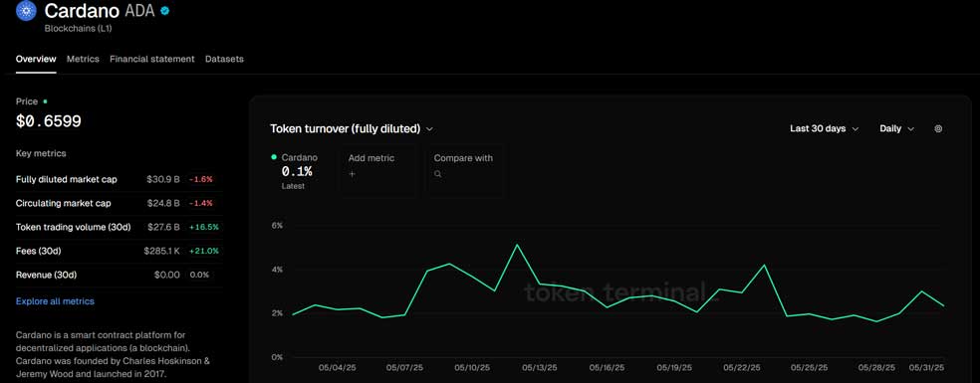Switch to the Metrics tab
This screenshot has width=980, height=383.
point(83,59)
